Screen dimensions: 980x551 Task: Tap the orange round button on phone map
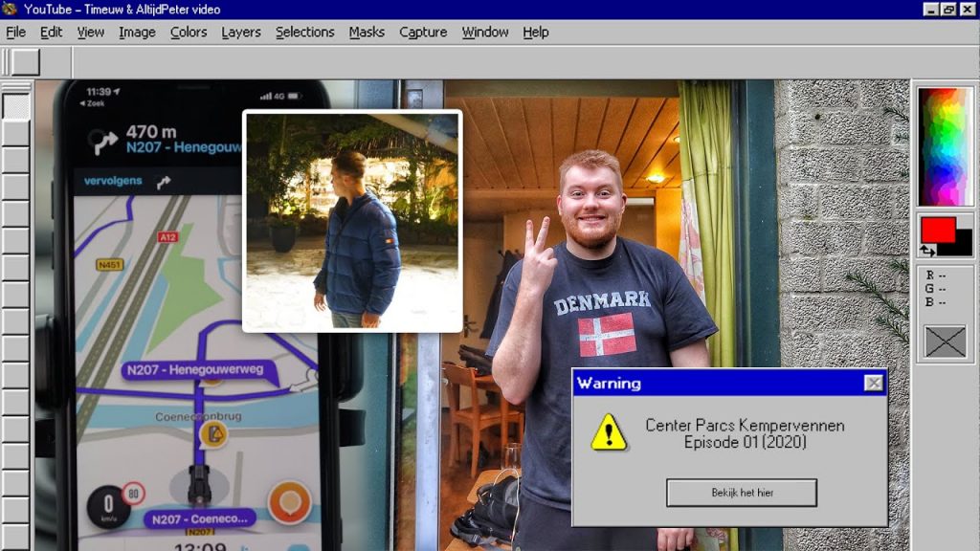click(289, 502)
